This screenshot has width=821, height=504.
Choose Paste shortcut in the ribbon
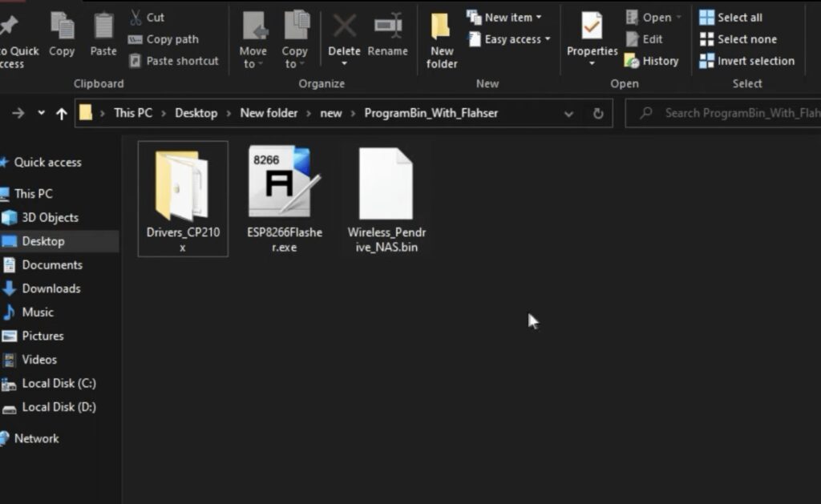point(174,61)
